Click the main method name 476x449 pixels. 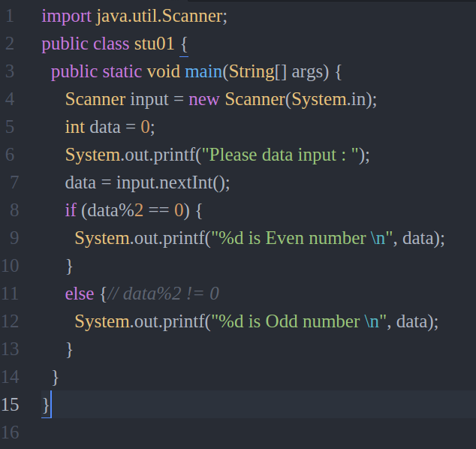(203, 71)
